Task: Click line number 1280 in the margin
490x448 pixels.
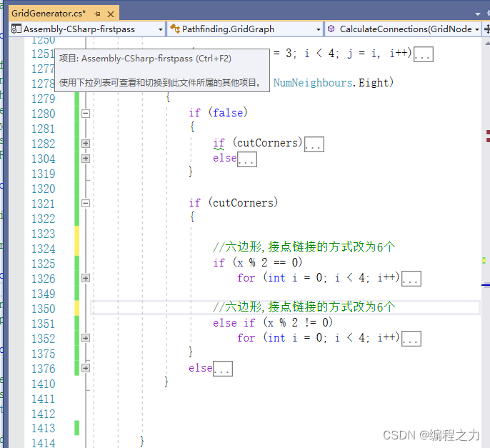Action: click(x=44, y=114)
